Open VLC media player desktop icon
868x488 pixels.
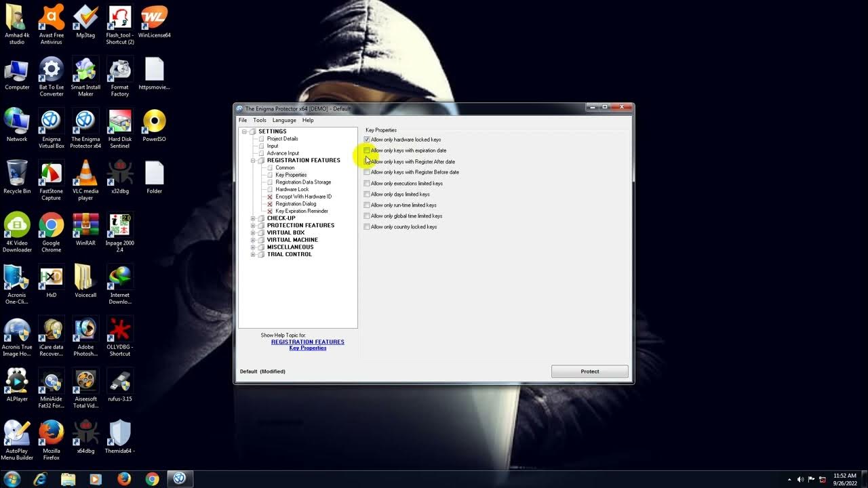(85, 180)
